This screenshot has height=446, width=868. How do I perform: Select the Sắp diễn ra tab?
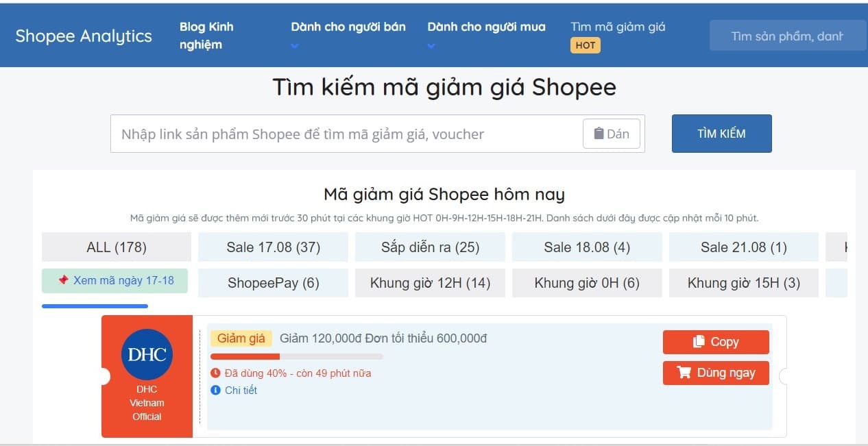pos(430,247)
